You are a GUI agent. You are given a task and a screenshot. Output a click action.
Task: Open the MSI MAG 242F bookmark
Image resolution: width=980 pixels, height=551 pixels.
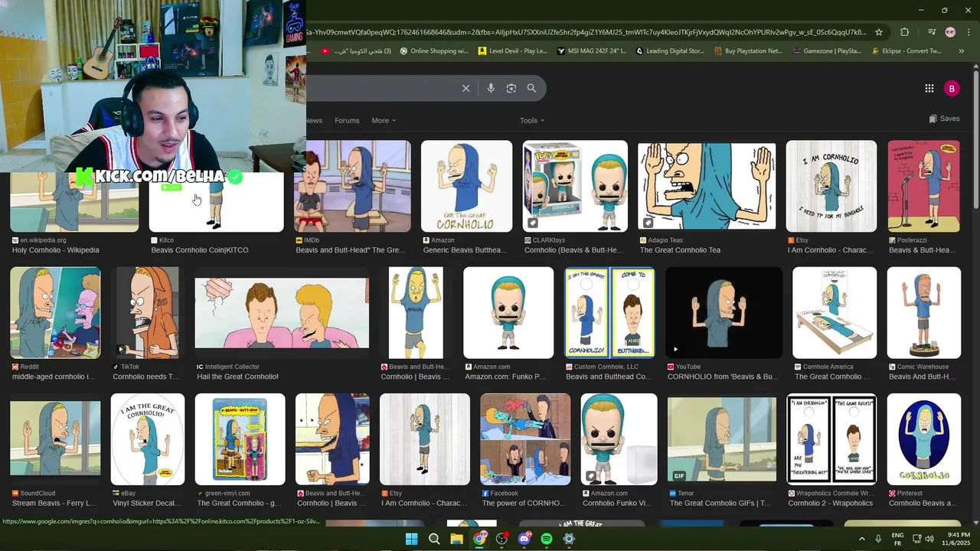pos(591,51)
